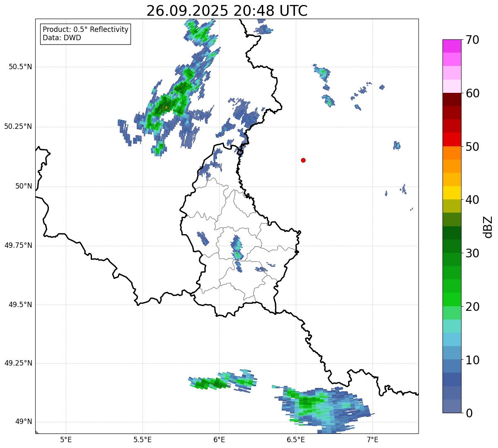Click the 49.25°N latitude label

click(x=18, y=363)
